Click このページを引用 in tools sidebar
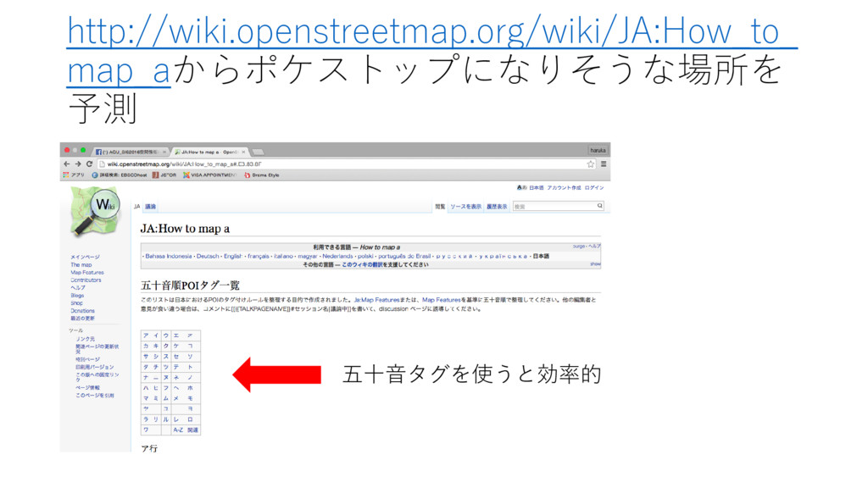868x488 pixels. 95,396
